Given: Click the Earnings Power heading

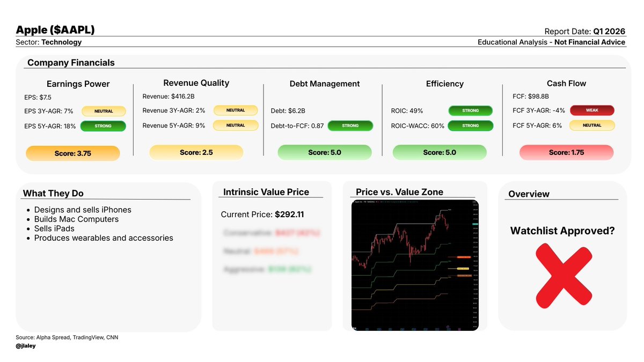Looking at the screenshot, I should (x=78, y=84).
